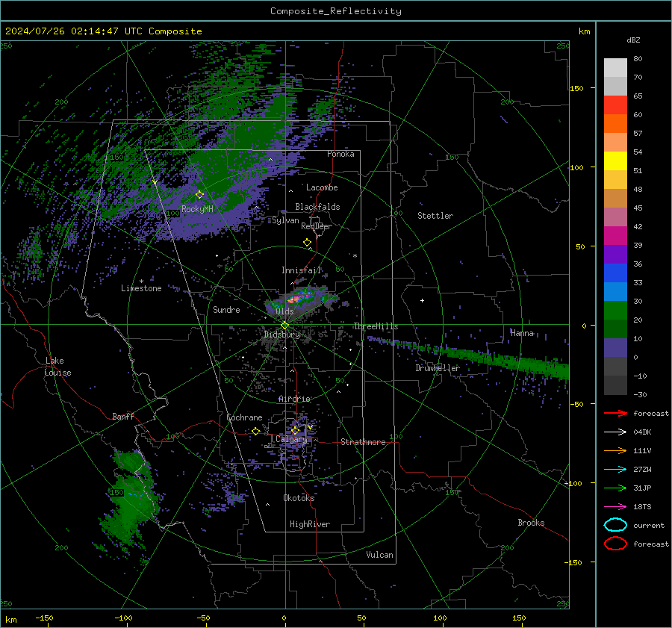Click the Blackfalds city label

pos(317,207)
